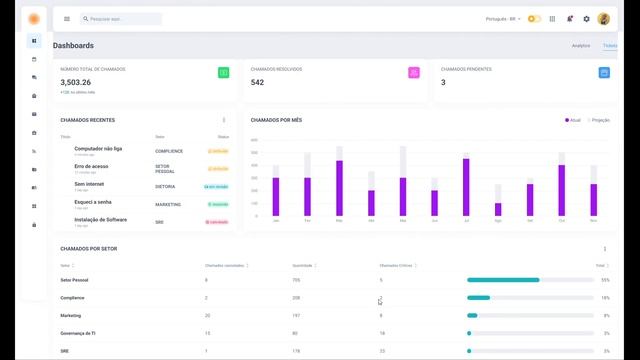Open the four-squares grid icon in the sidebar
The image size is (640, 360).
34,206
